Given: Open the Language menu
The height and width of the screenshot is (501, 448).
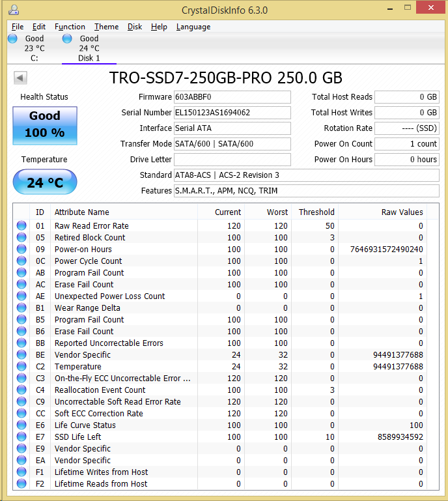Looking at the screenshot, I should tap(193, 27).
